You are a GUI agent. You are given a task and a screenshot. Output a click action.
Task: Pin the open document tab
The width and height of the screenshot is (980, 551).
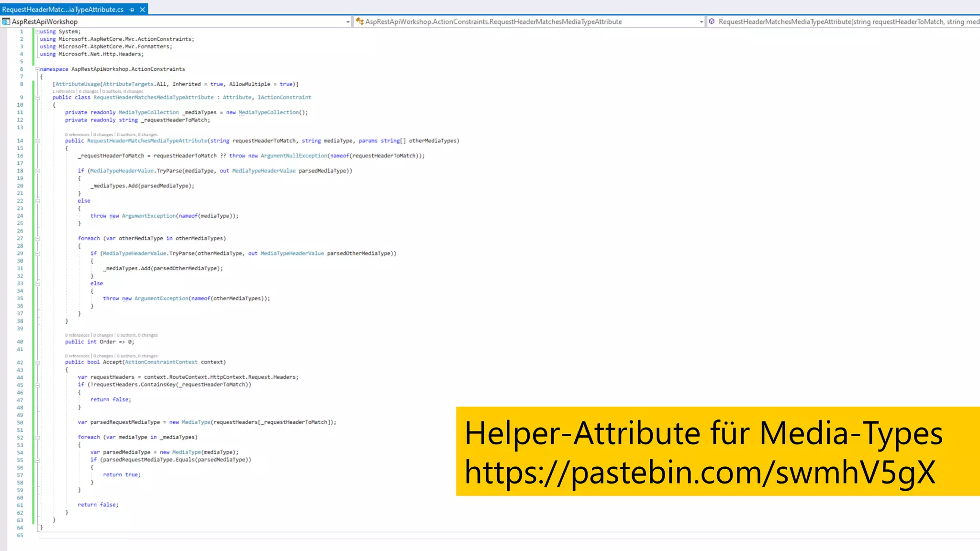click(x=132, y=10)
